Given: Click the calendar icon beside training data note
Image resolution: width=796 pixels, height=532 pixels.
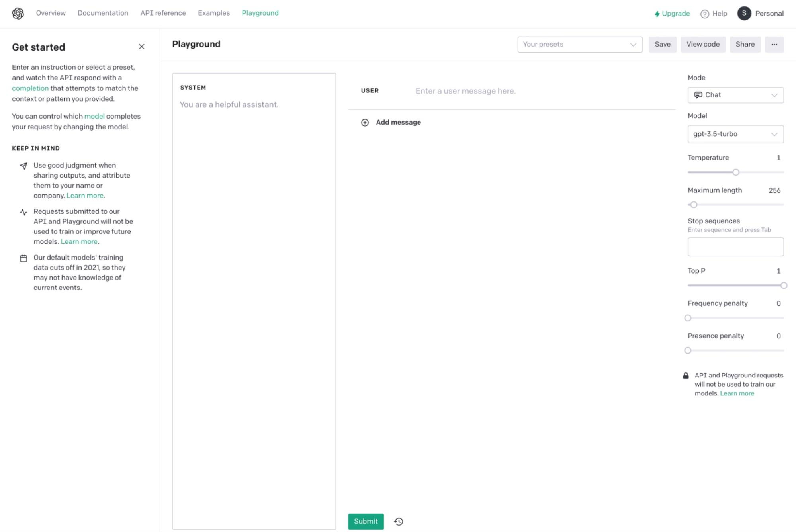Looking at the screenshot, I should pos(23,258).
